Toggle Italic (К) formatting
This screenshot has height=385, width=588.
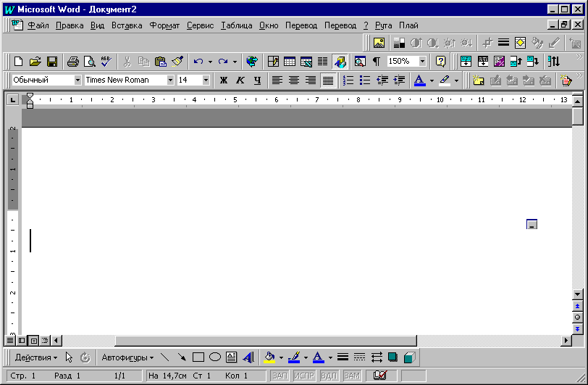click(240, 80)
